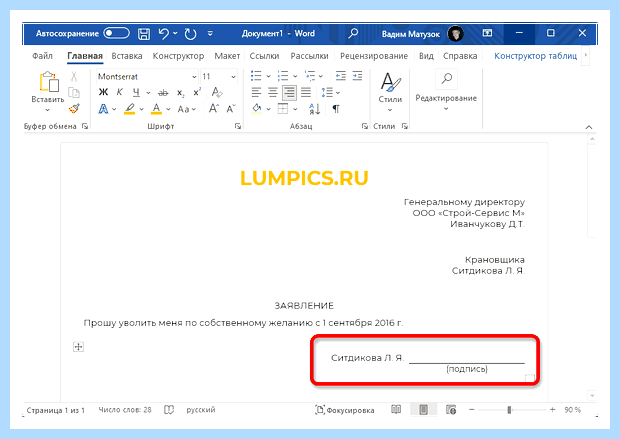The image size is (620, 439).
Task: Click the Borders icon
Action: coord(283,109)
